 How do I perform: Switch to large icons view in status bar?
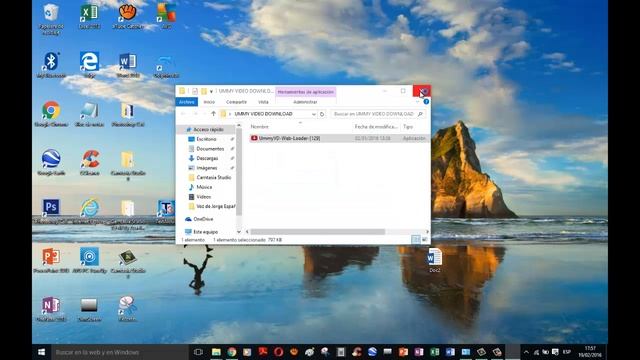point(424,240)
